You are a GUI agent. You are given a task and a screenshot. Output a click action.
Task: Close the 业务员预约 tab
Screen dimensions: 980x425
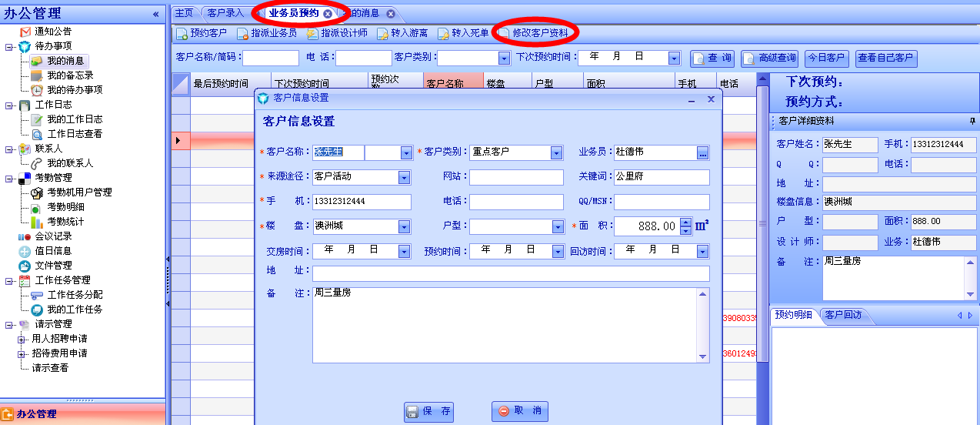tap(328, 14)
